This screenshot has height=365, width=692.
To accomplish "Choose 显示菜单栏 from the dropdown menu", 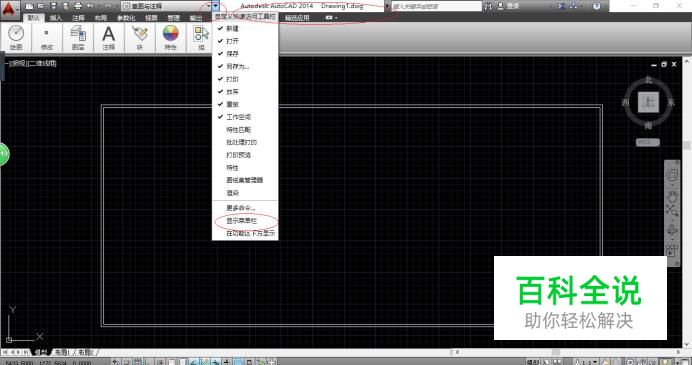I will click(245, 221).
